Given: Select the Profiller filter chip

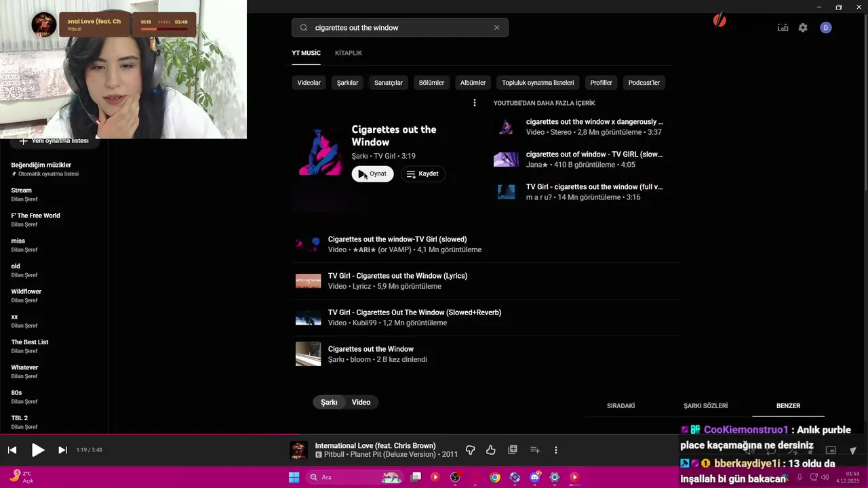Looking at the screenshot, I should coord(601,83).
